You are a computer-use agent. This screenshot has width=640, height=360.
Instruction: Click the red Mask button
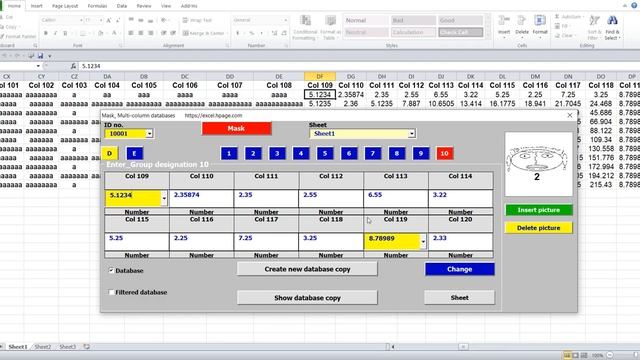[x=236, y=128]
